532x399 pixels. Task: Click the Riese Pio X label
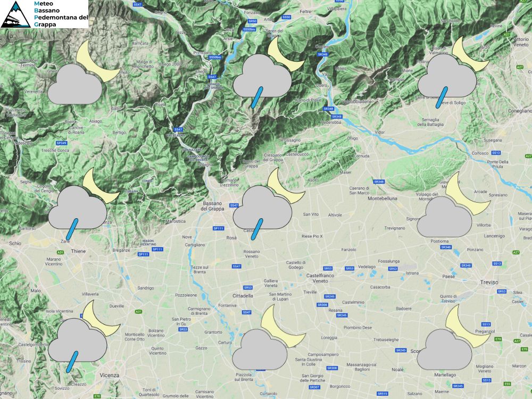[x=312, y=236]
